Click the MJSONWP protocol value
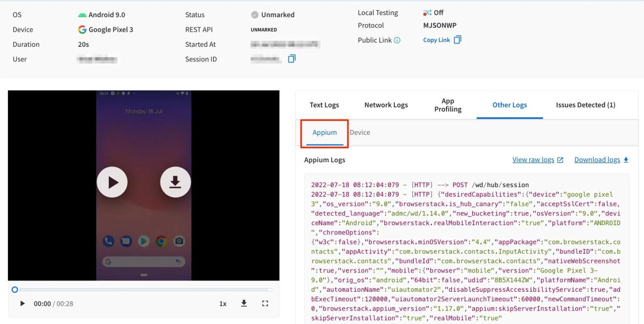 (440, 25)
